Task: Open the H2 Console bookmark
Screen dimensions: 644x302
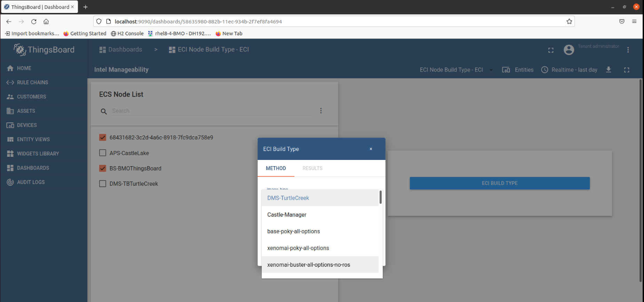Action: point(127,34)
